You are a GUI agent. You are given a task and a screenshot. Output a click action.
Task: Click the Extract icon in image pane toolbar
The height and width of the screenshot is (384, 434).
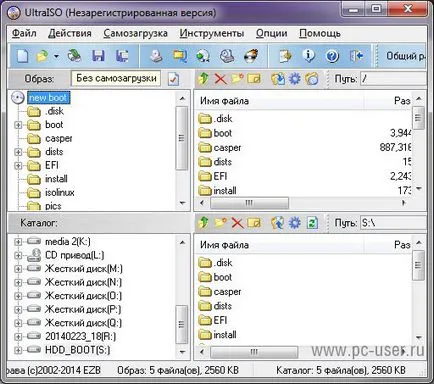point(277,79)
